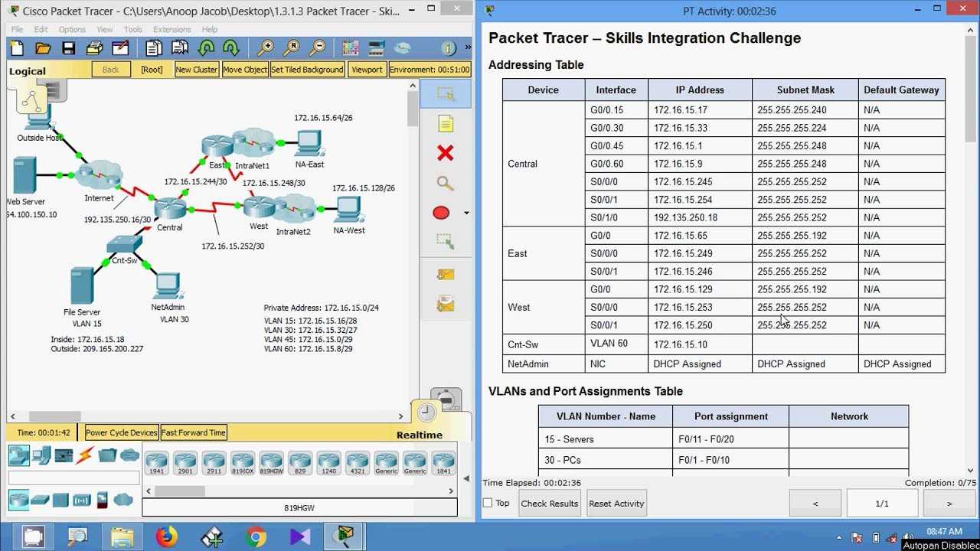Click the Move Object button
The image size is (980, 551).
[245, 70]
